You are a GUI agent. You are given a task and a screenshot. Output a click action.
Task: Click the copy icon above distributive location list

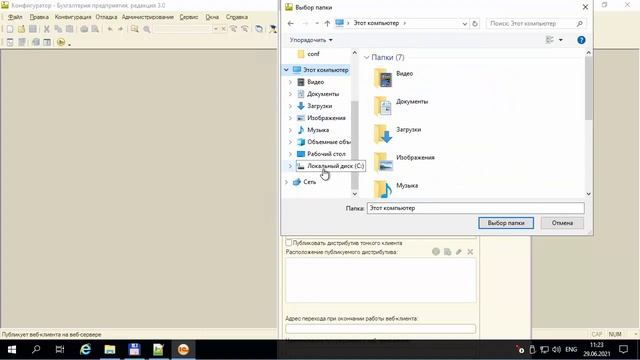pos(447,252)
